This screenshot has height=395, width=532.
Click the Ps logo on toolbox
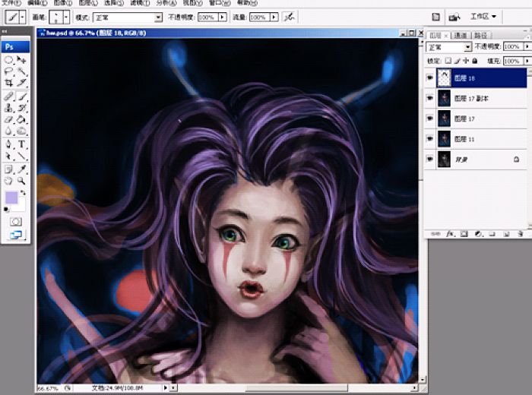(16, 47)
